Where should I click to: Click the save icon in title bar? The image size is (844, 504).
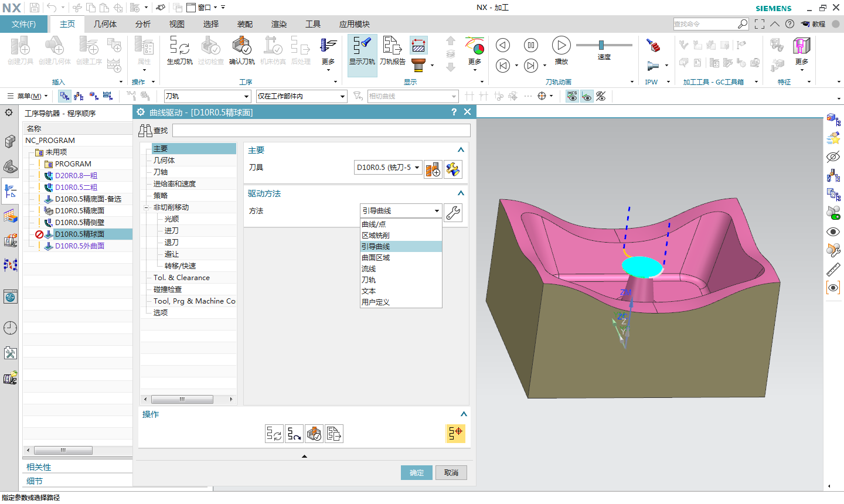(35, 8)
